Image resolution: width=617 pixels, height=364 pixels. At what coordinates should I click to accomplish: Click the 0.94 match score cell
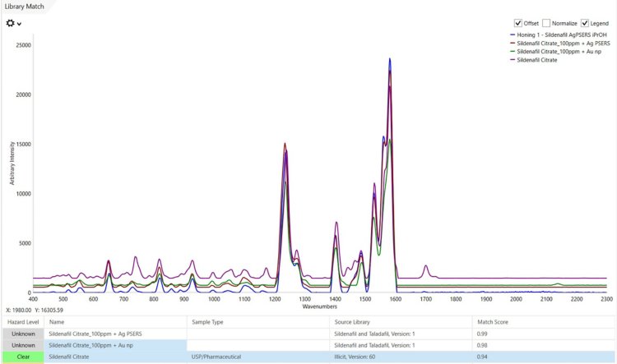coord(545,357)
